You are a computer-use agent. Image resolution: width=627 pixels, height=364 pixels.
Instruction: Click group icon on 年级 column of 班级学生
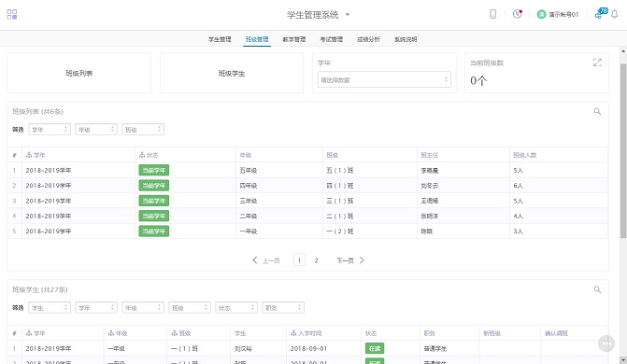click(111, 333)
